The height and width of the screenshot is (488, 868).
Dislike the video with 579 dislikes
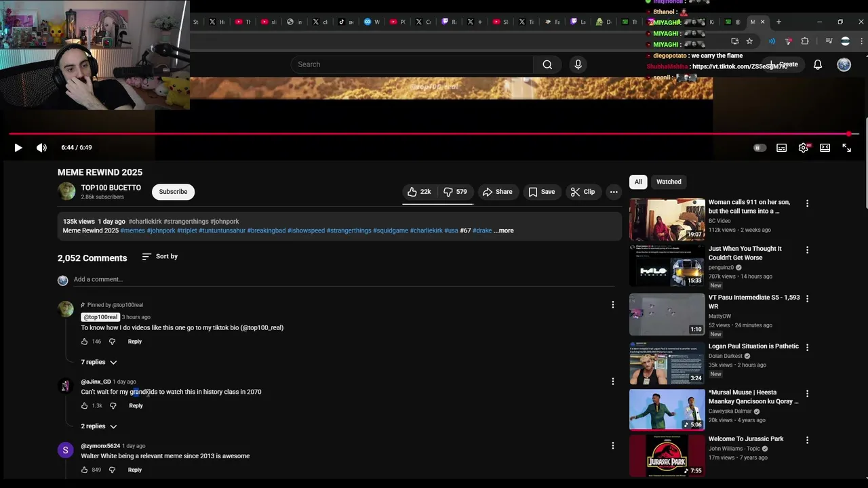(456, 192)
